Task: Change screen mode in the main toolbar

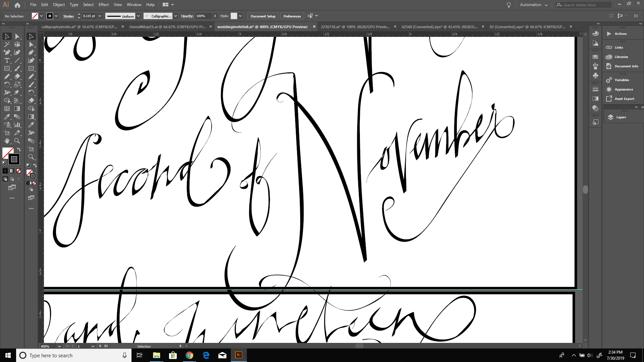Action: tap(12, 188)
